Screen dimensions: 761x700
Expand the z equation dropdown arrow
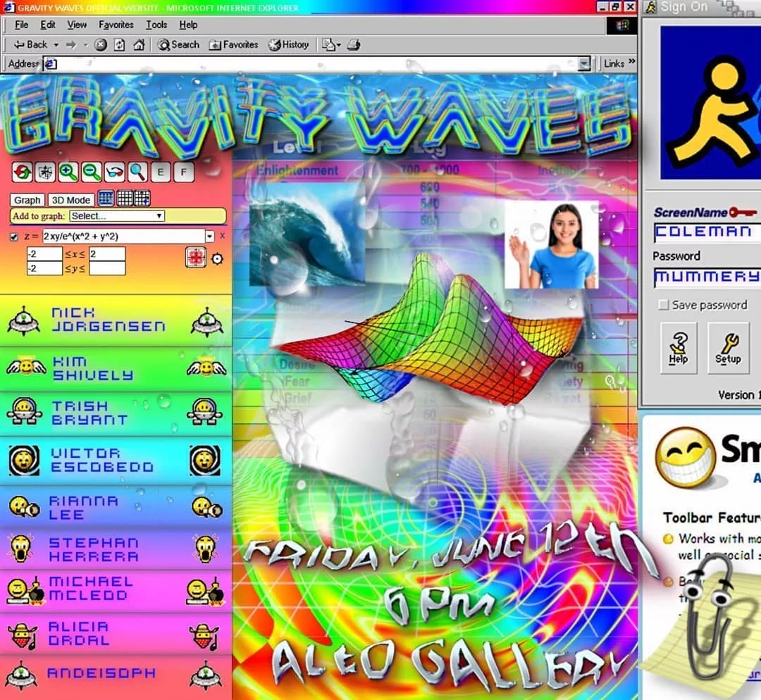coord(209,237)
